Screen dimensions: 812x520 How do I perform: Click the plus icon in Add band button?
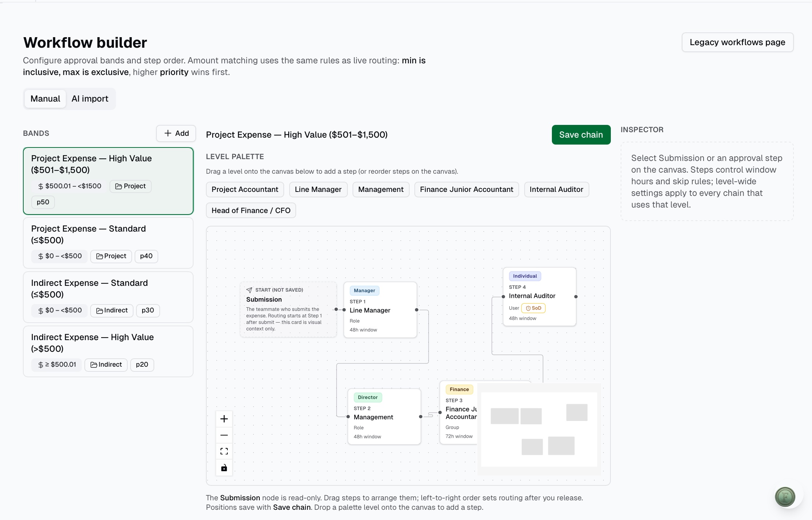(168, 133)
